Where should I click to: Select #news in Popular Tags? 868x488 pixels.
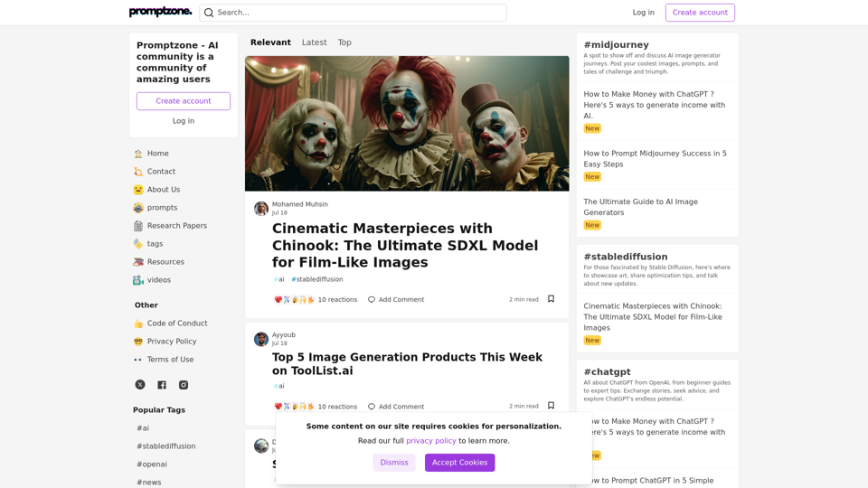click(149, 482)
